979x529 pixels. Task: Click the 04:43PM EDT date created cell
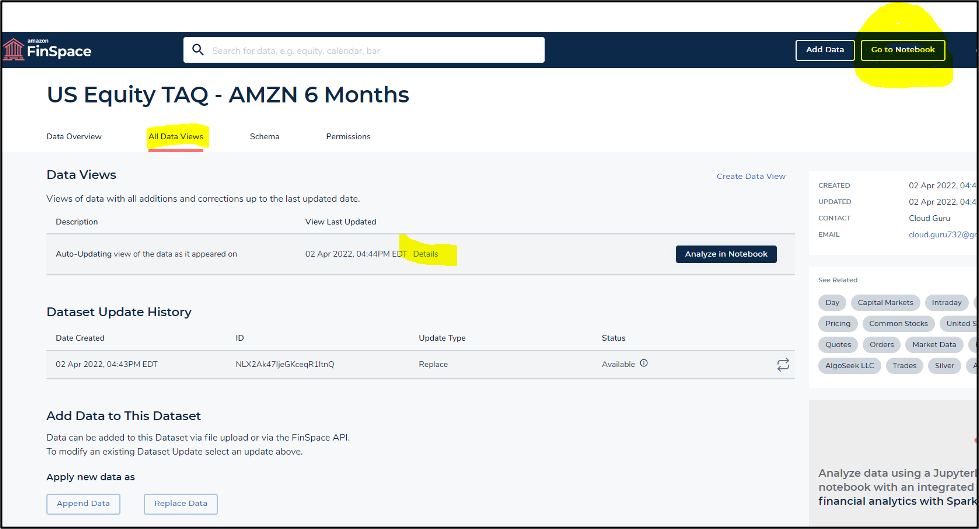point(107,364)
